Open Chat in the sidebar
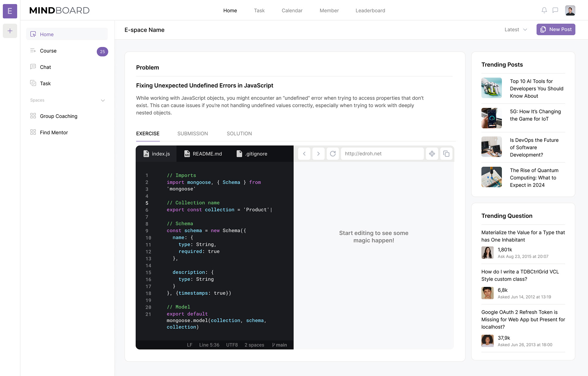Screen dimensions: 588x376 (x=45, y=67)
